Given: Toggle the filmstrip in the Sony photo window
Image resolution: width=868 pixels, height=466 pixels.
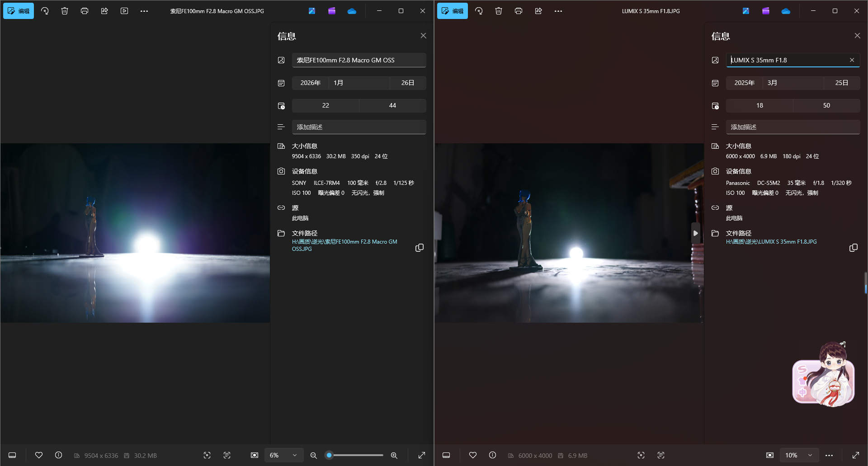Looking at the screenshot, I should (13, 455).
